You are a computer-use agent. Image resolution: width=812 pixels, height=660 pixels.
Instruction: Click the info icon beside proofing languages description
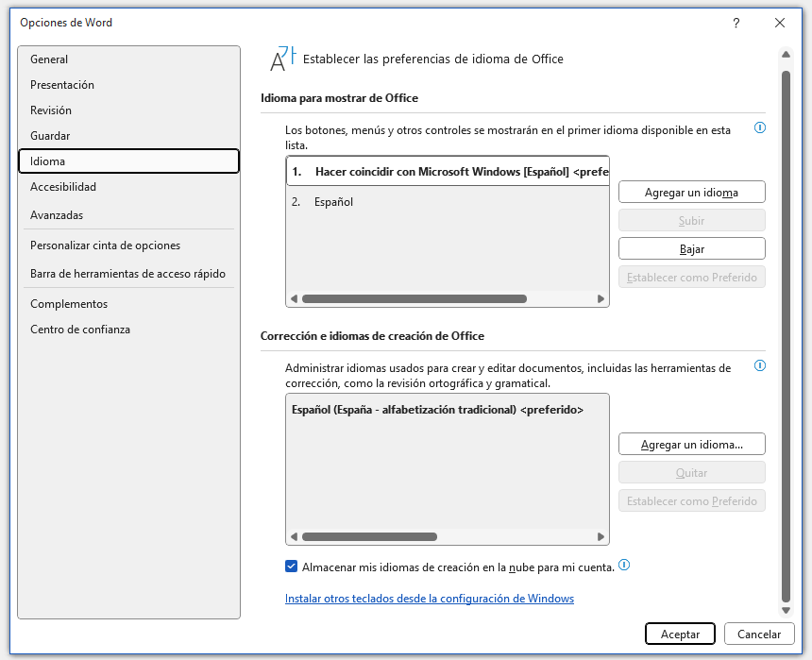pyautogui.click(x=760, y=365)
